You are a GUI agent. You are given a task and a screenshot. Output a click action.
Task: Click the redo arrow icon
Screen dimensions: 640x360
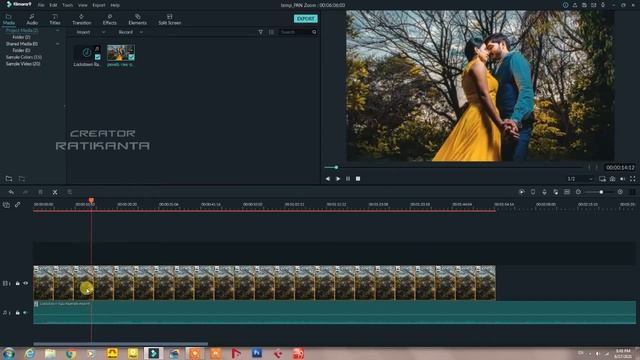pyautogui.click(x=25, y=192)
